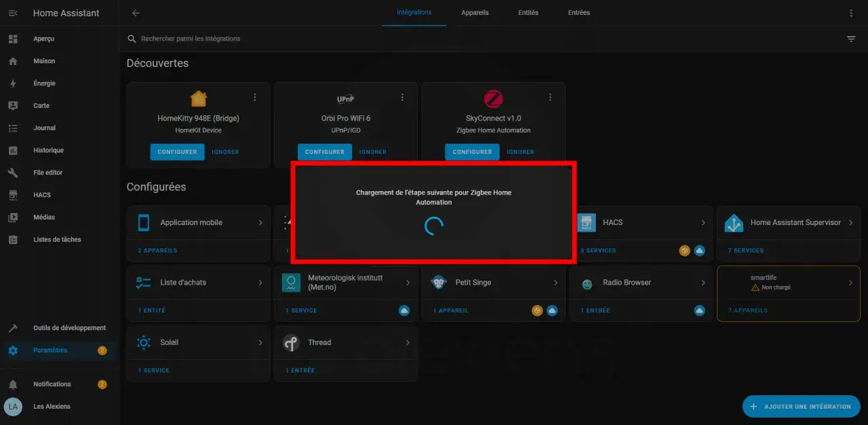This screenshot has width=868, height=425.
Task: Ignore the Orbi Pro WiFi 6 discovery
Action: (373, 152)
